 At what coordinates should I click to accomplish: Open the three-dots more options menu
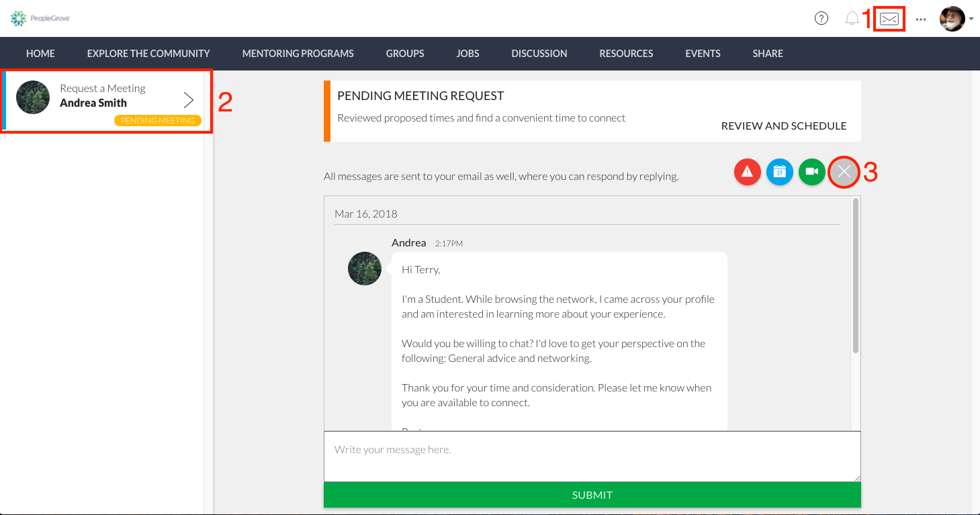[921, 19]
